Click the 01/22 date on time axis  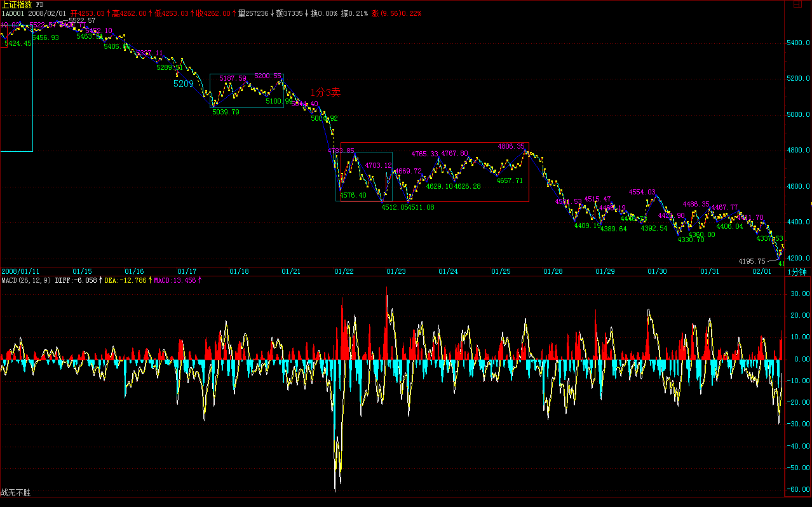tap(344, 271)
